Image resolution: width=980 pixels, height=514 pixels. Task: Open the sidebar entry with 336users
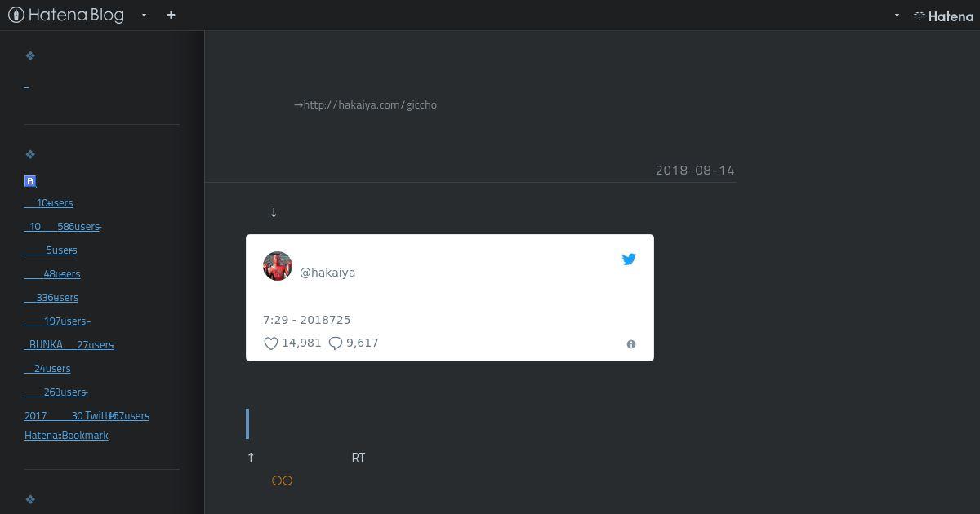tap(51, 297)
